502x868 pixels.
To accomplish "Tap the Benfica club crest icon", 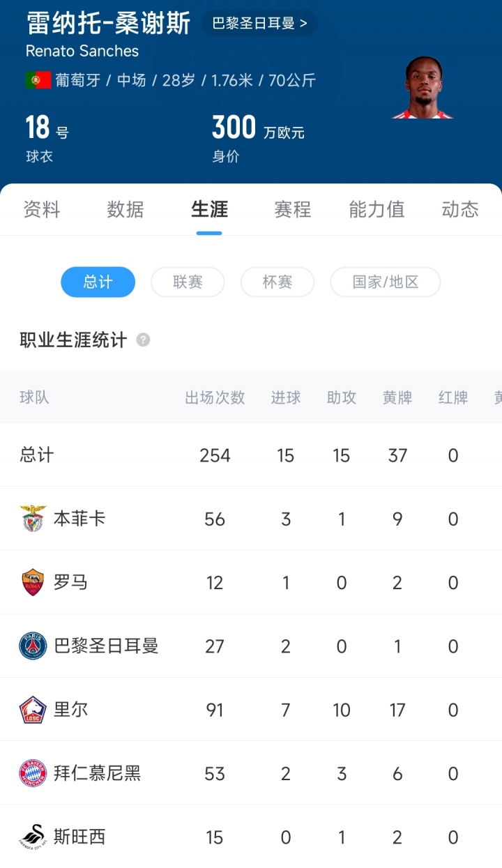I will (x=33, y=519).
